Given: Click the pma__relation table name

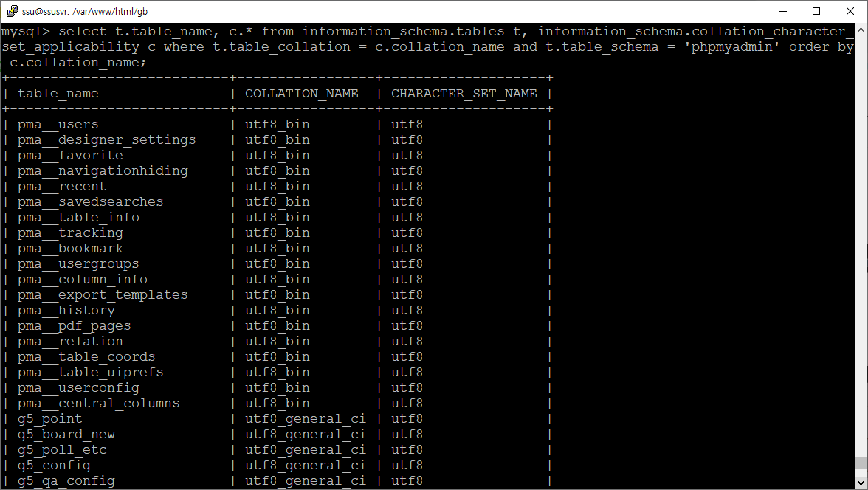Looking at the screenshot, I should tap(70, 342).
